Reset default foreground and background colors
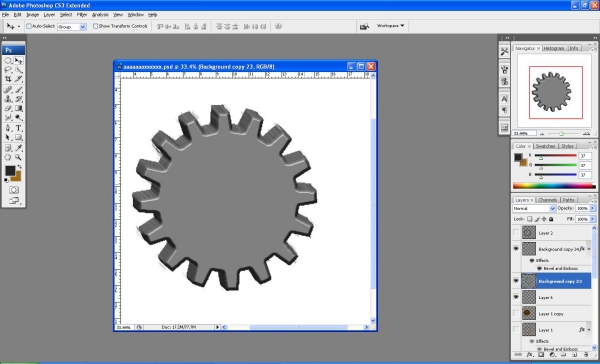600x364 pixels. click(x=6, y=180)
